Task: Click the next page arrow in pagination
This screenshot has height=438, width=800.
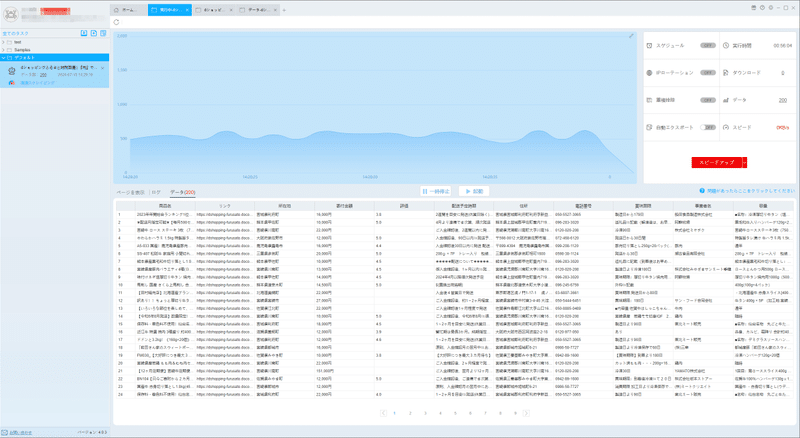Action: (526, 413)
